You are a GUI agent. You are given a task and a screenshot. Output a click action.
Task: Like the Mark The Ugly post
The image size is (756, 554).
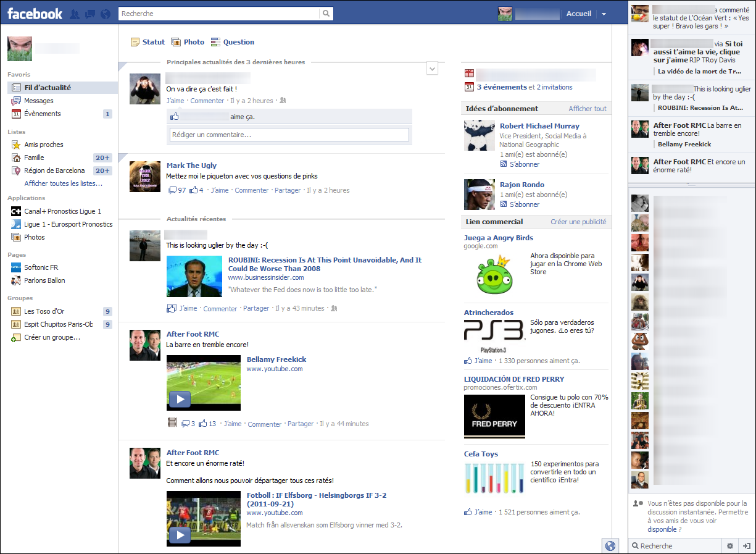219,190
